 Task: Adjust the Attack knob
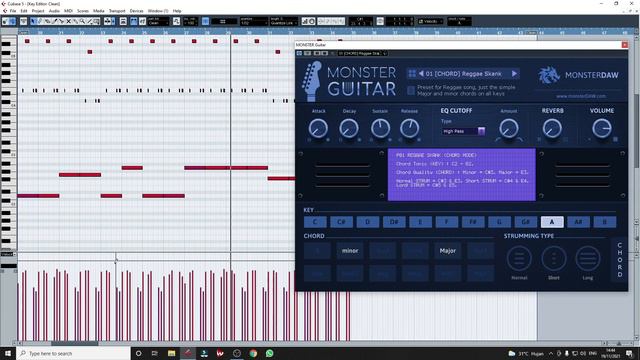pos(318,128)
